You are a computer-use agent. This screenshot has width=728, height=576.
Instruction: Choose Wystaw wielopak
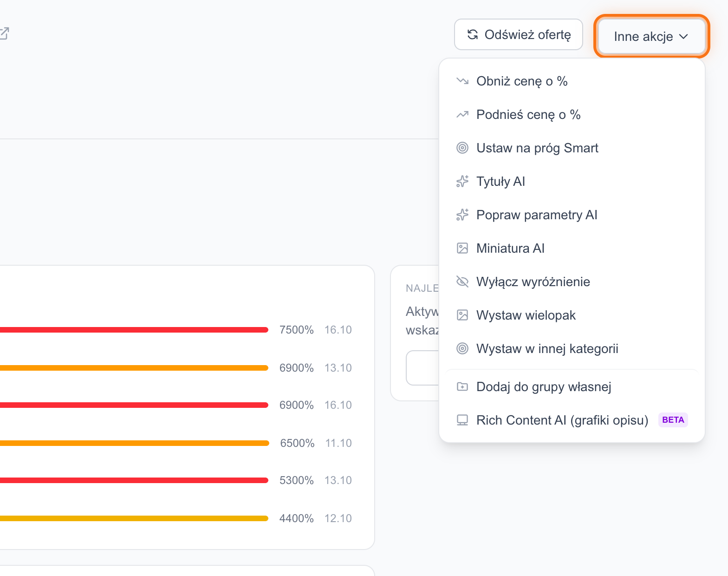[x=572, y=315]
